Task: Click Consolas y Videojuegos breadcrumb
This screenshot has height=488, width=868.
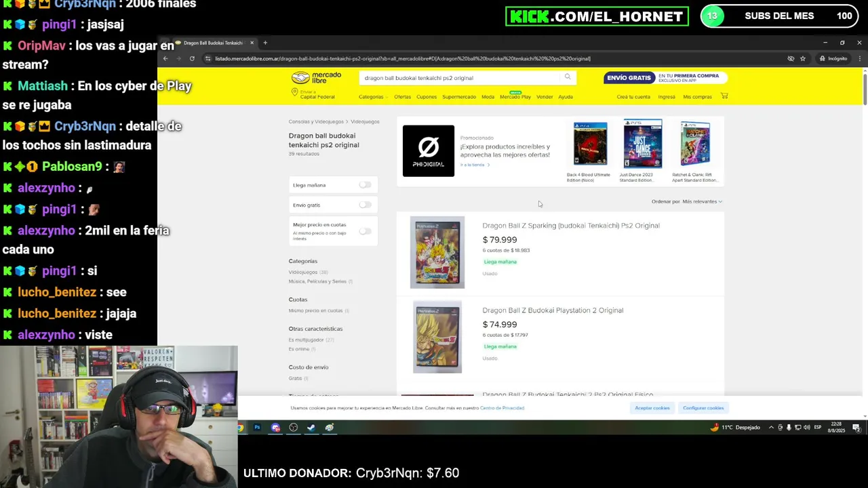Action: point(316,121)
